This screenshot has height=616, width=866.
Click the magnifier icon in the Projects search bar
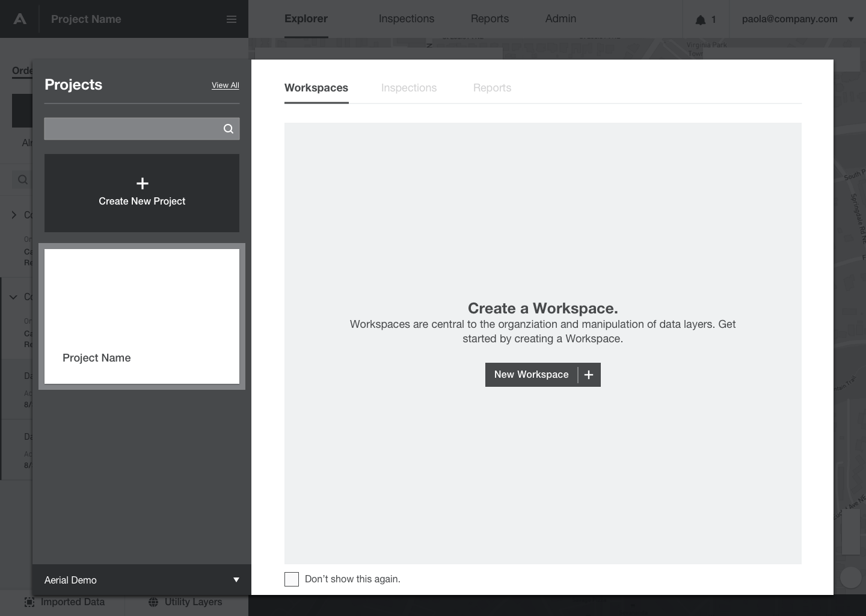tap(228, 128)
